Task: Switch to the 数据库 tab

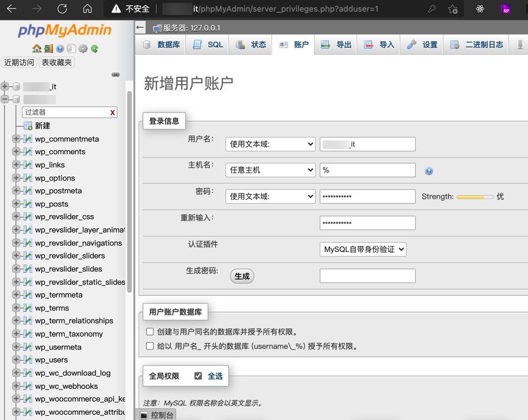Action: pyautogui.click(x=162, y=44)
